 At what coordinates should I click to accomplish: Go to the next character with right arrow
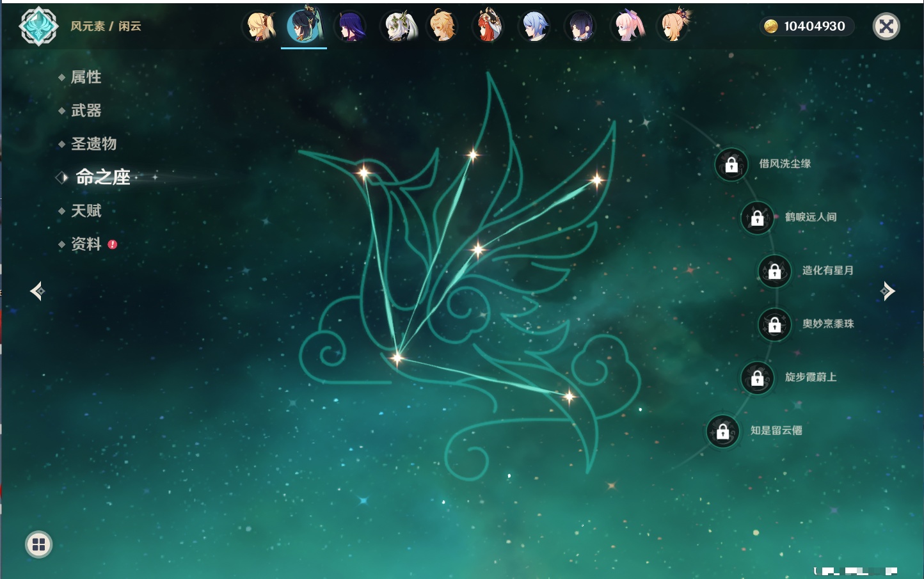pyautogui.click(x=888, y=291)
